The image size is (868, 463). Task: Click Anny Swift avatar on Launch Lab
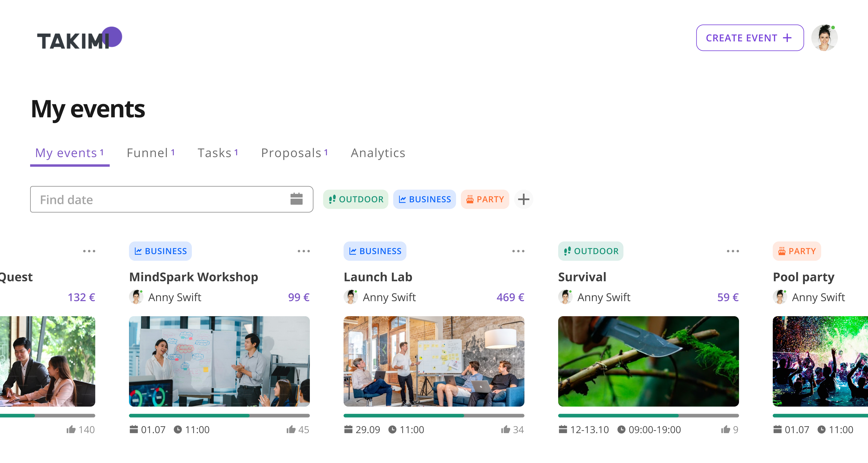click(x=350, y=297)
